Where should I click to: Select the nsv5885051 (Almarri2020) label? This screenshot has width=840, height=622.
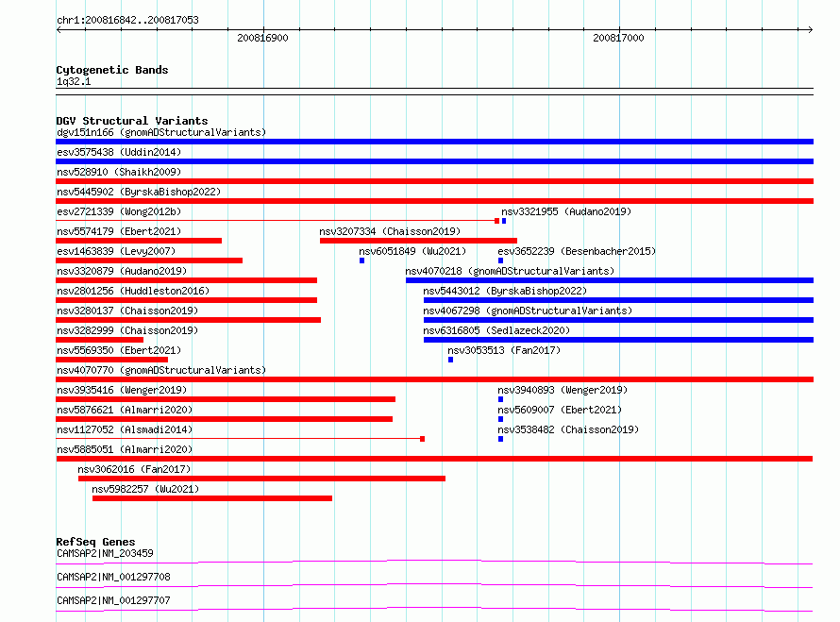[x=125, y=449]
